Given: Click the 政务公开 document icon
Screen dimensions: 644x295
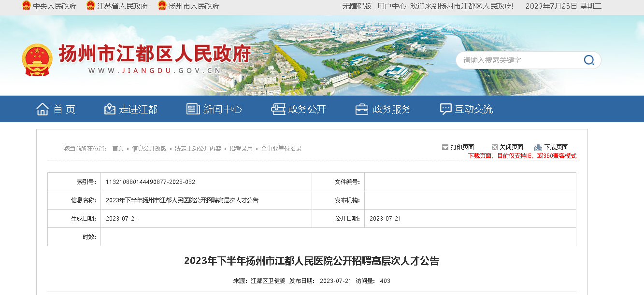Looking at the screenshot, I should click(x=278, y=109).
